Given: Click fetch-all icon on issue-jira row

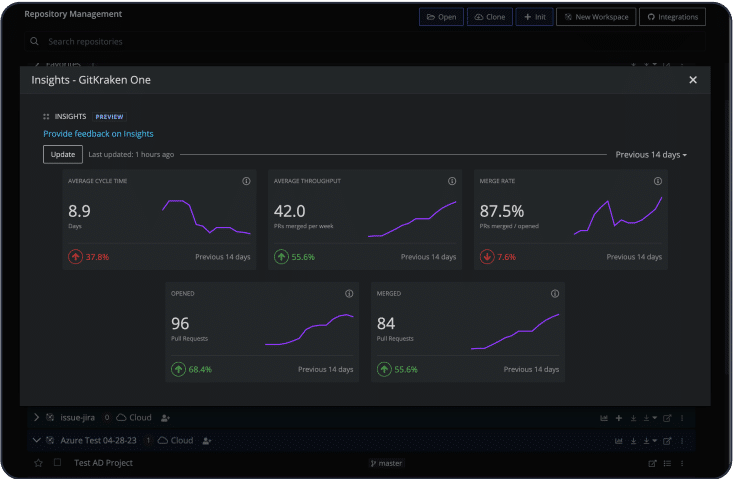Looking at the screenshot, I should (x=633, y=418).
